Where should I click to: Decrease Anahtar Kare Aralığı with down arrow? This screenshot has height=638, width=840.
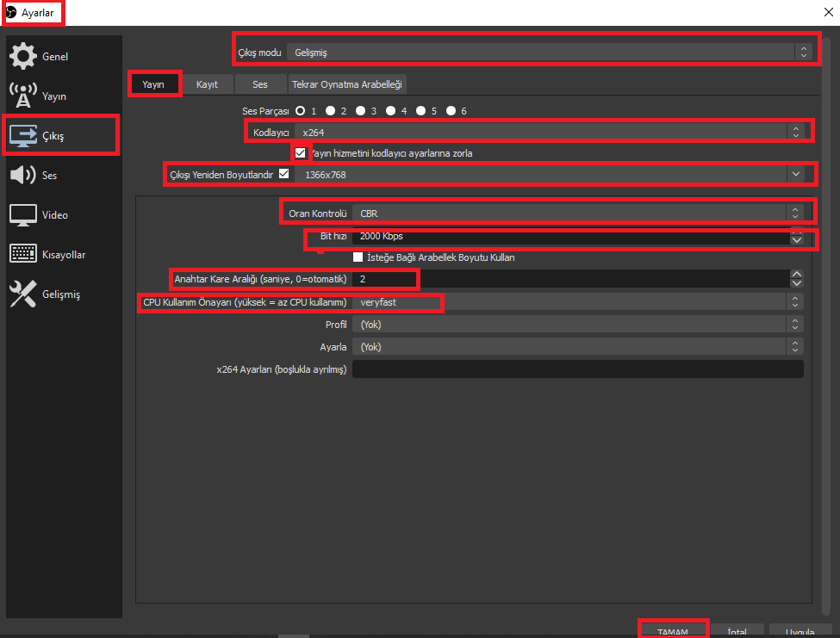pos(797,283)
